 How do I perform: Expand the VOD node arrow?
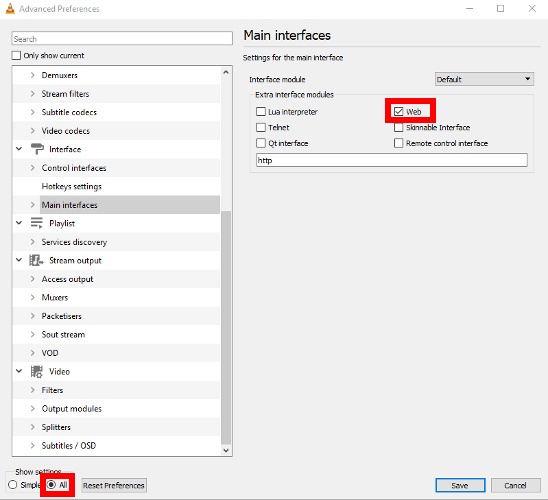click(33, 353)
